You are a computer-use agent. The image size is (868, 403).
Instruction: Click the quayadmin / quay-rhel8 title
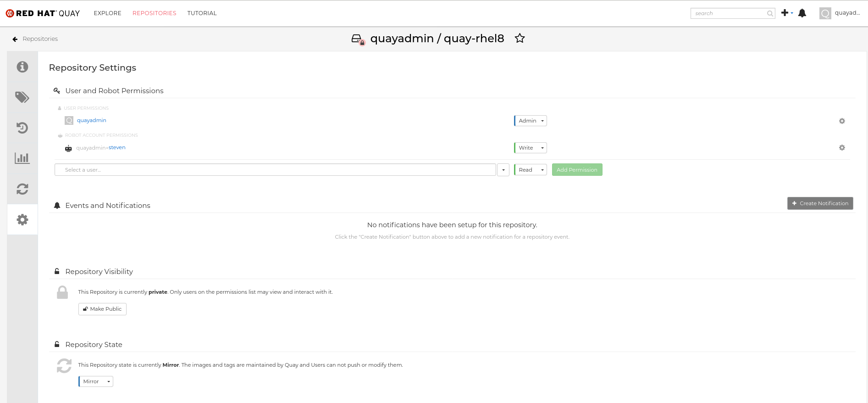tap(437, 39)
